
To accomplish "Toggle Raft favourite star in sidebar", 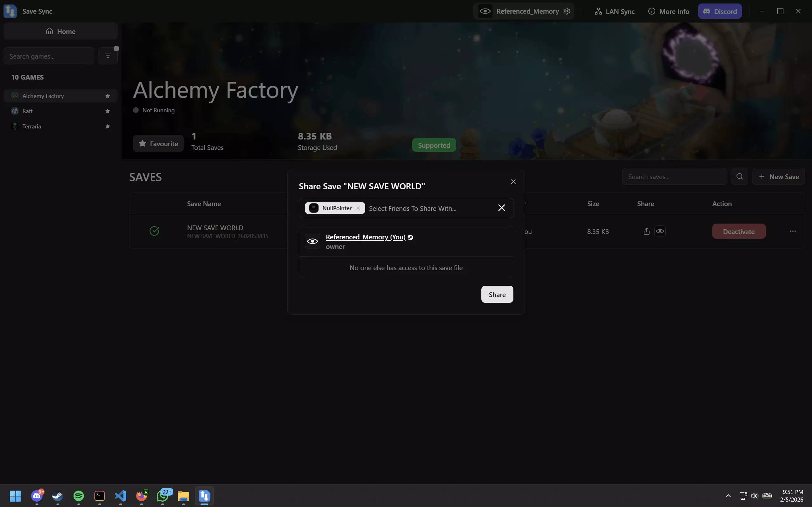I will point(108,111).
